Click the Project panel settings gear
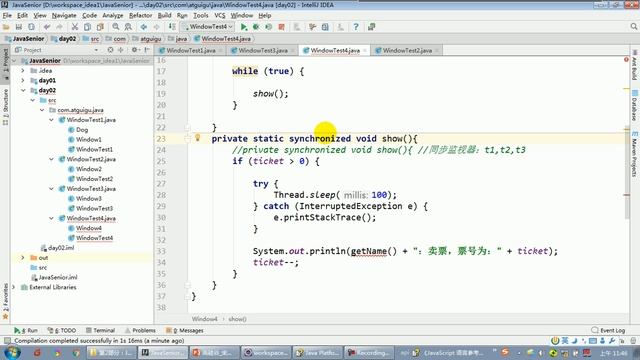 (x=134, y=50)
